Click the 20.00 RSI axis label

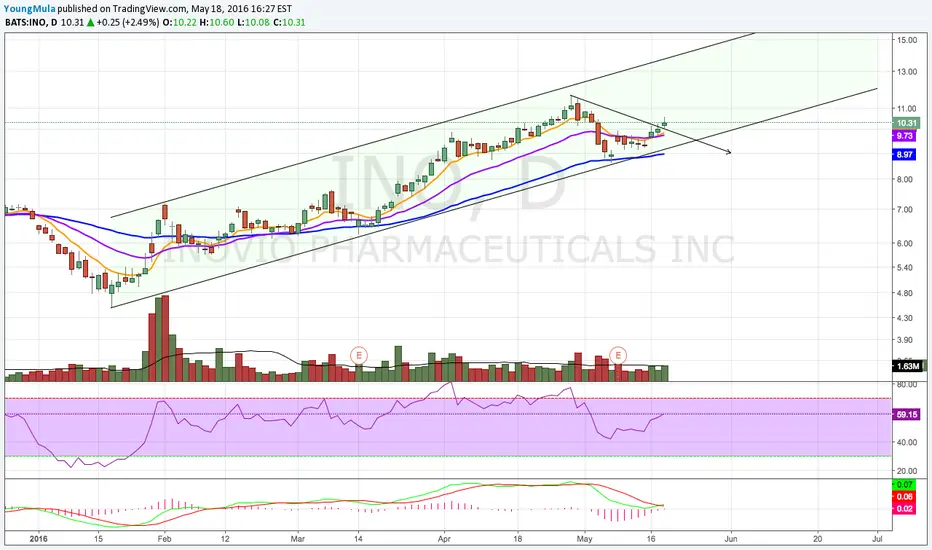[906, 471]
